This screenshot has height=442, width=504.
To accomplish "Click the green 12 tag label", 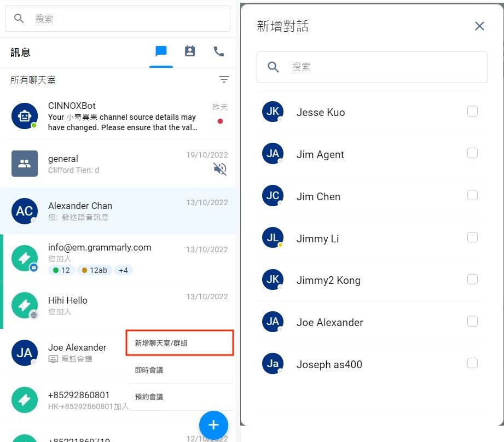I will click(x=62, y=270).
